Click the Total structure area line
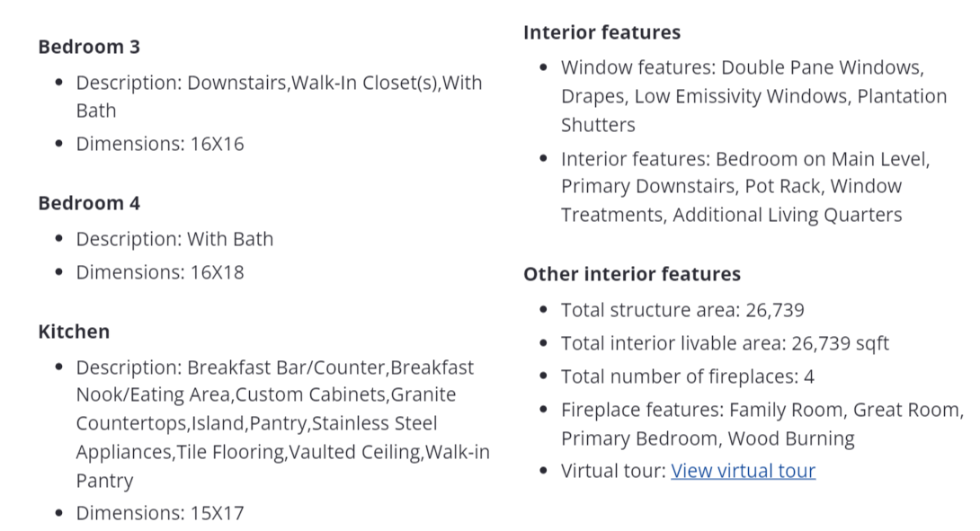Image resolution: width=980 pixels, height=531 pixels. tap(682, 310)
